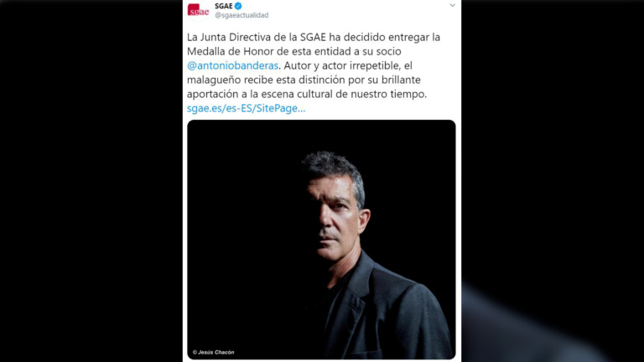Click the blue verified badge beside SGAE
This screenshot has height=362, width=644.
238,6
